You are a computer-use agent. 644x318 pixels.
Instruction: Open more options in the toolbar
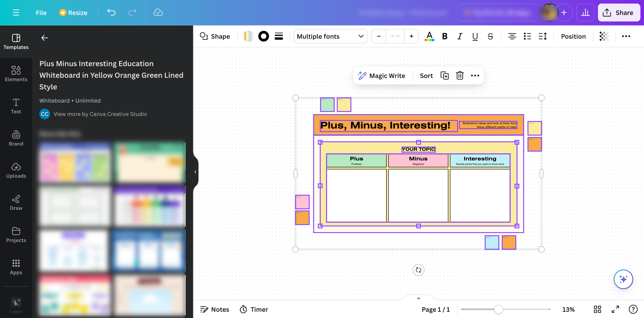[626, 36]
